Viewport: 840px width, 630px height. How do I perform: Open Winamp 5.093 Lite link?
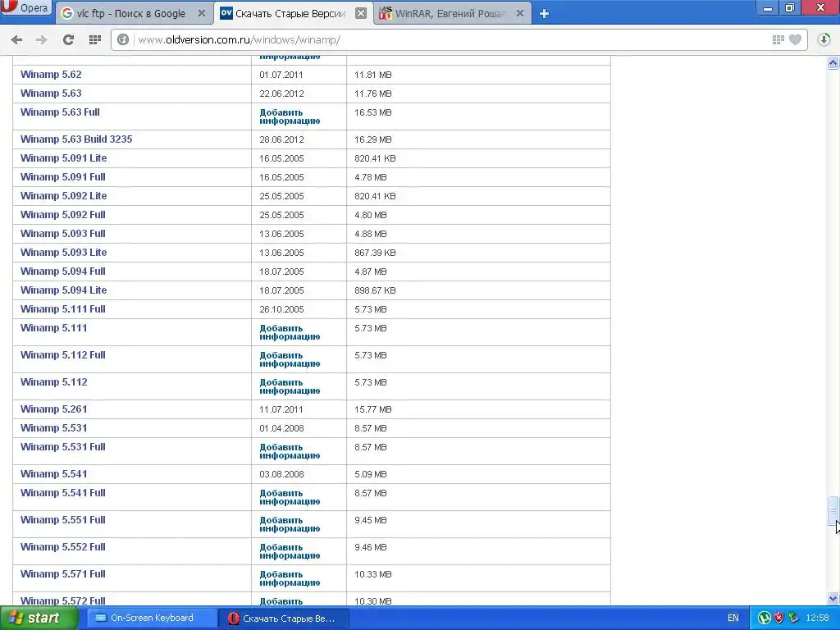63,253
